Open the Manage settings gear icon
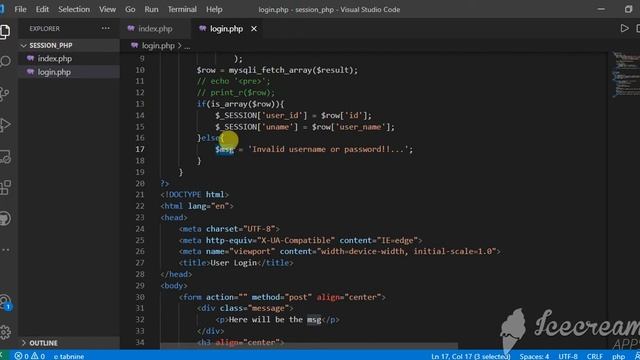640x360 pixels. point(5,332)
